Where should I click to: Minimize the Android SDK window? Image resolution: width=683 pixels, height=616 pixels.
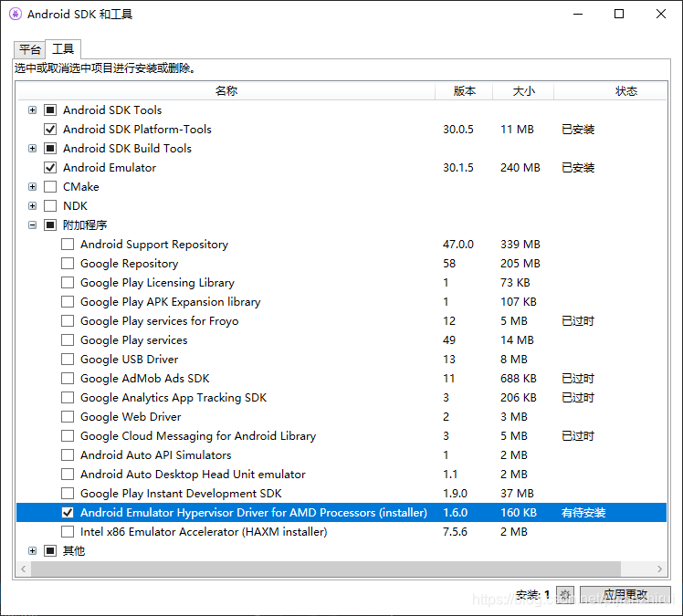tap(578, 14)
